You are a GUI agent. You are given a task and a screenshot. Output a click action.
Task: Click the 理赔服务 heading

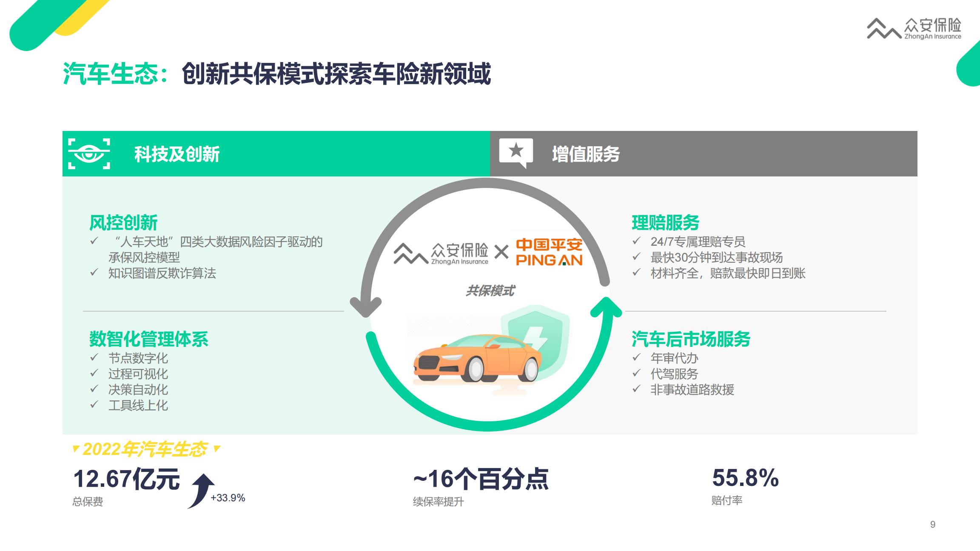click(666, 222)
